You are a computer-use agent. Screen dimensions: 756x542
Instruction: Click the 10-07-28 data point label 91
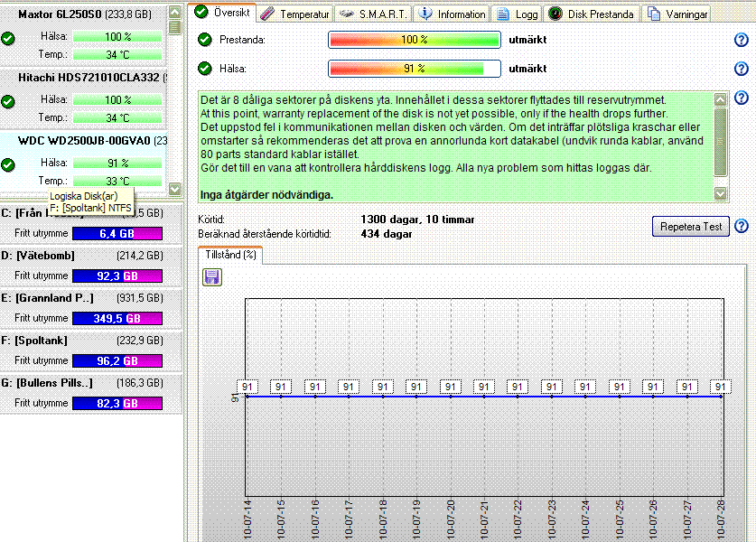pyautogui.click(x=720, y=387)
